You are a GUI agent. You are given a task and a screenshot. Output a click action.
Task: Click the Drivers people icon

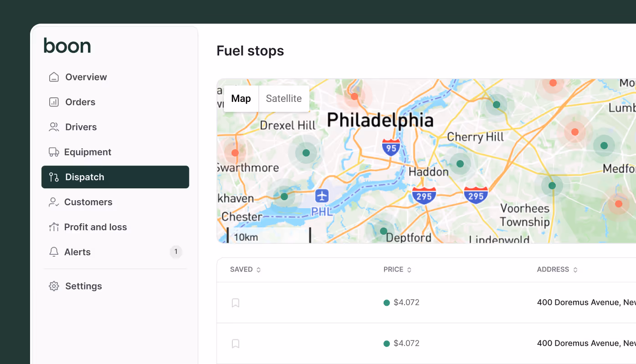(54, 127)
